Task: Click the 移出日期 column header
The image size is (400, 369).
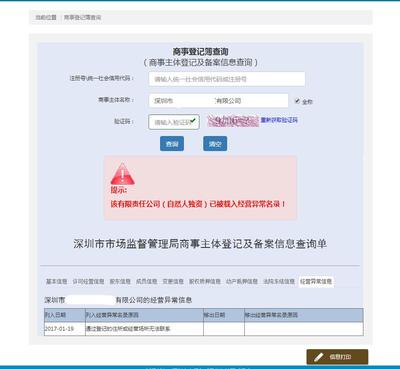Action: [224, 315]
